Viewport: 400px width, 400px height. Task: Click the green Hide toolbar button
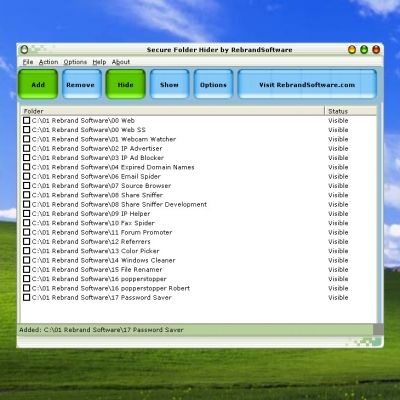[126, 84]
